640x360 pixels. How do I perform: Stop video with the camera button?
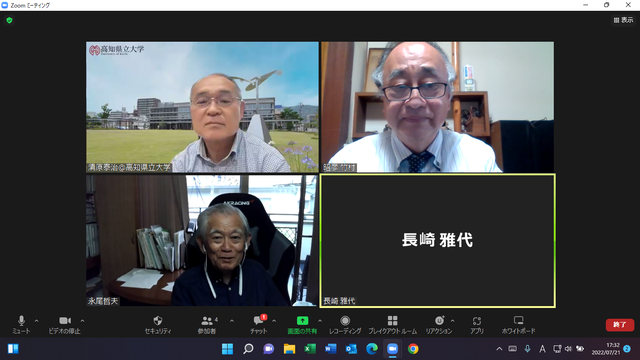pos(64,325)
